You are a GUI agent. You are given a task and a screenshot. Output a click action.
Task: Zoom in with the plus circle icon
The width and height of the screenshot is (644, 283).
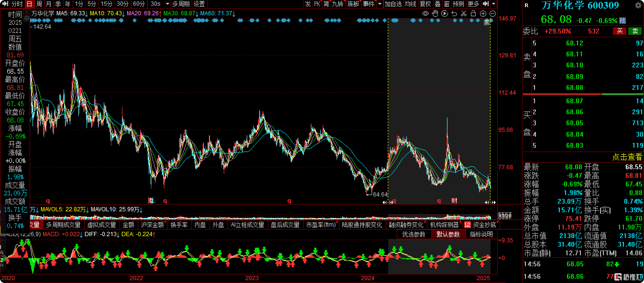click(483, 13)
